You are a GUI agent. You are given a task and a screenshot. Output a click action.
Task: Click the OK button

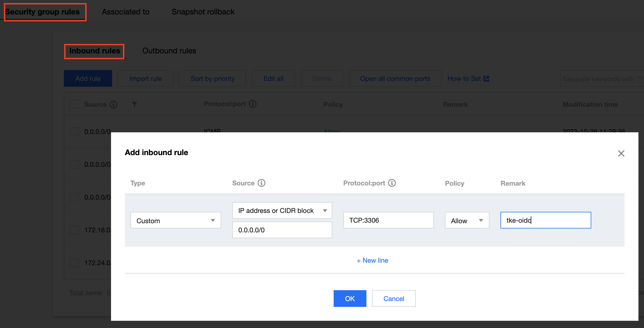(350, 299)
